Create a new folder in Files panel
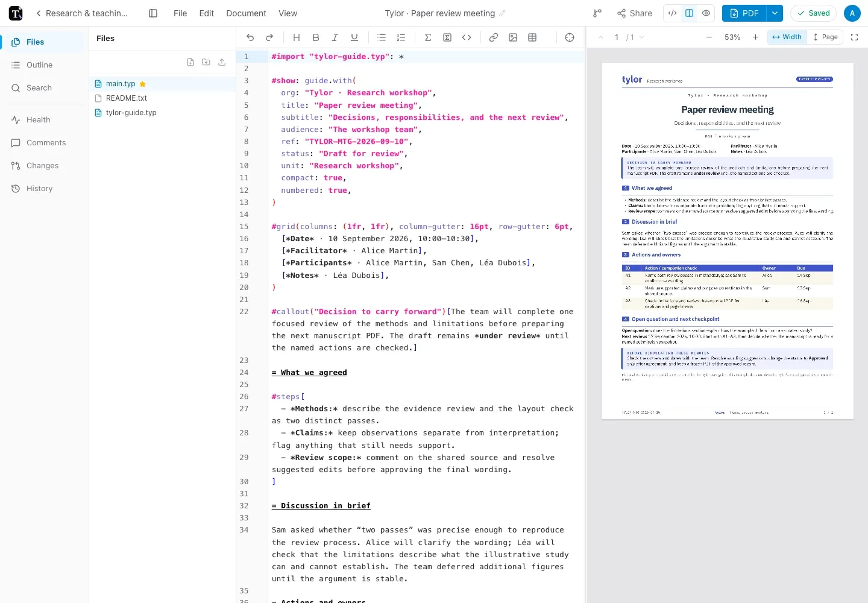The height and width of the screenshot is (603, 868). (x=206, y=62)
